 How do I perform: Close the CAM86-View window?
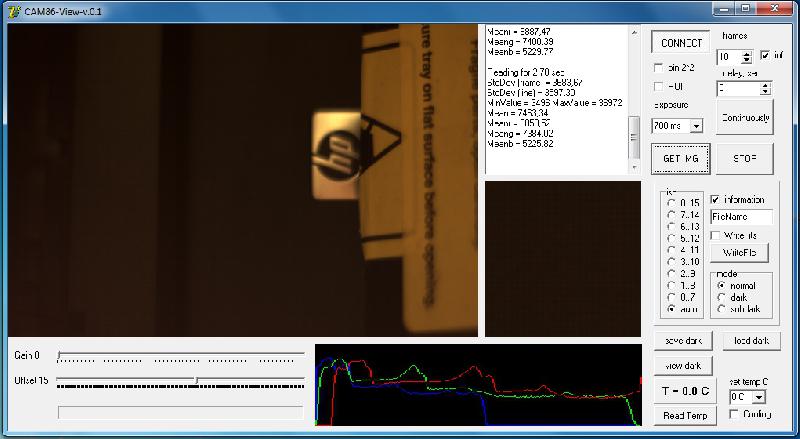pyautogui.click(x=774, y=8)
